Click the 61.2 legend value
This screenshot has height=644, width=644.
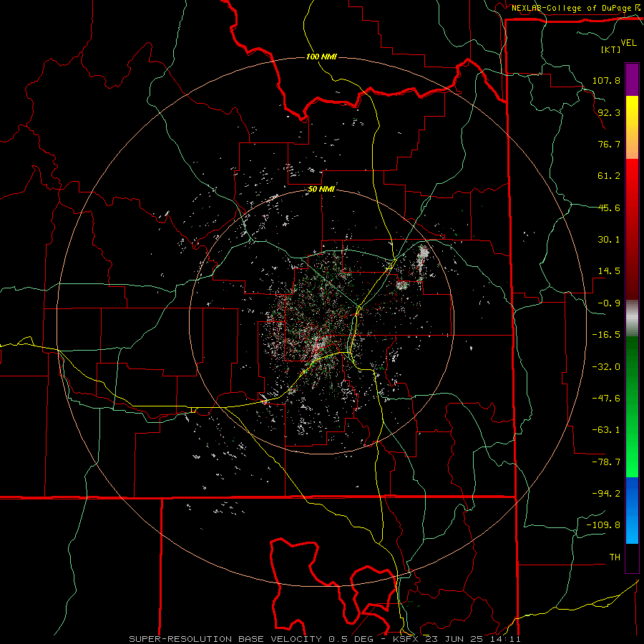(x=609, y=176)
